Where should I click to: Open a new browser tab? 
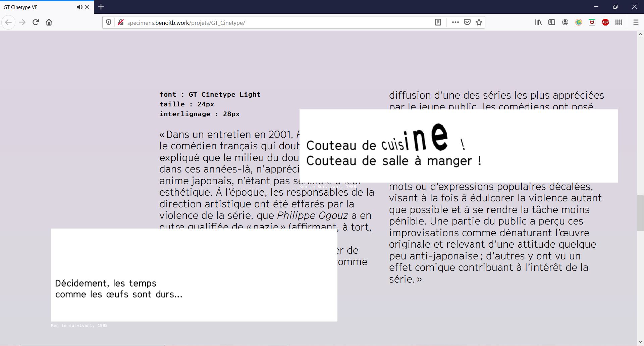(x=101, y=7)
